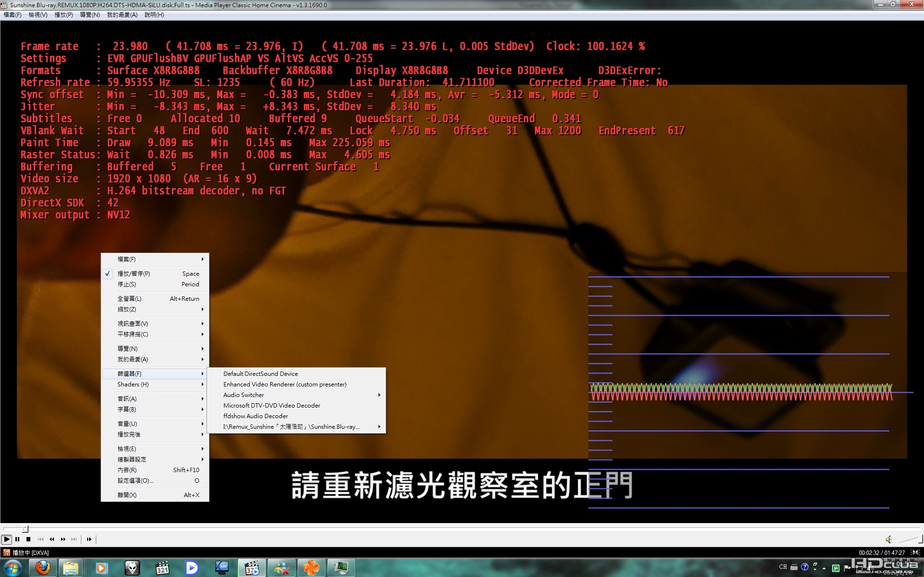924x577 pixels.
Task: Click the stereo channel icon in status bar
Action: pyautogui.click(x=916, y=552)
